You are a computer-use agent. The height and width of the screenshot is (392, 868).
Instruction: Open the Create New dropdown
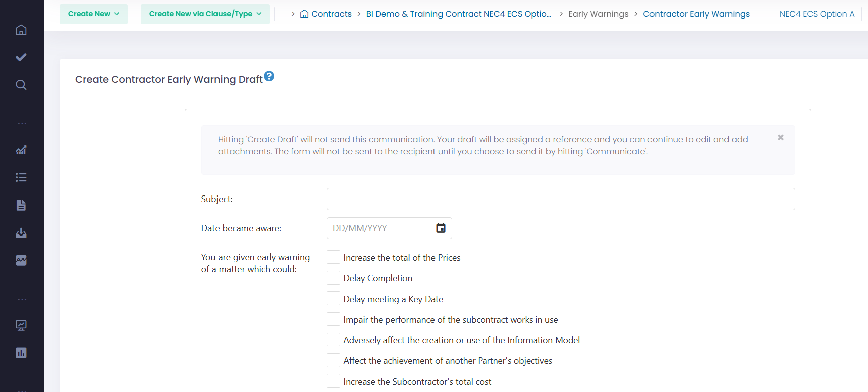point(93,14)
